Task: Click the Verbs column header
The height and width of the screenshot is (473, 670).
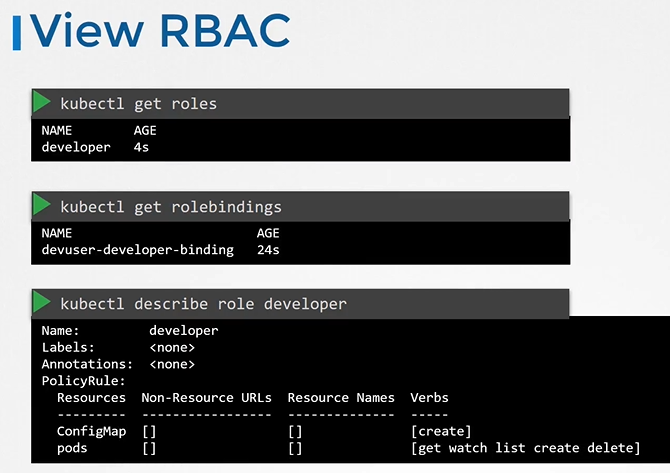Action: [430, 398]
